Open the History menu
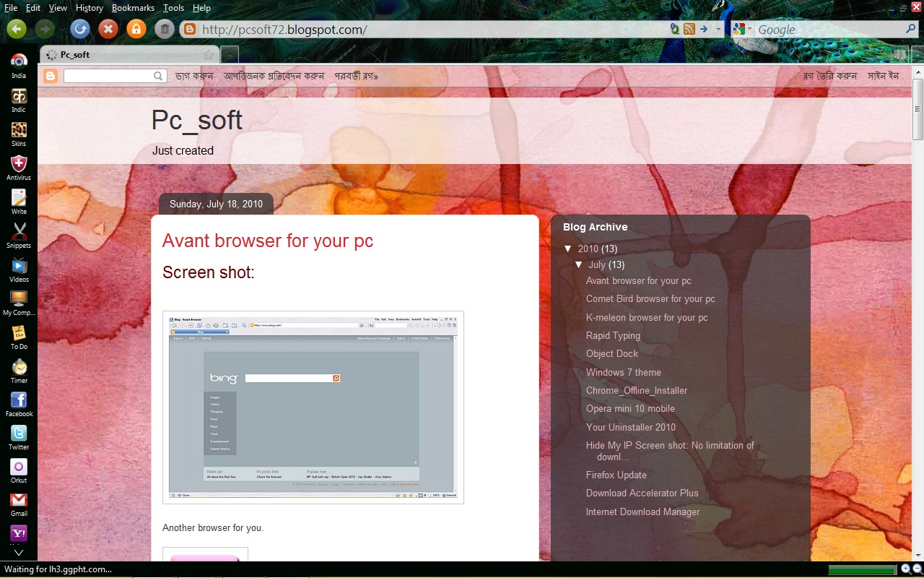 tap(90, 8)
